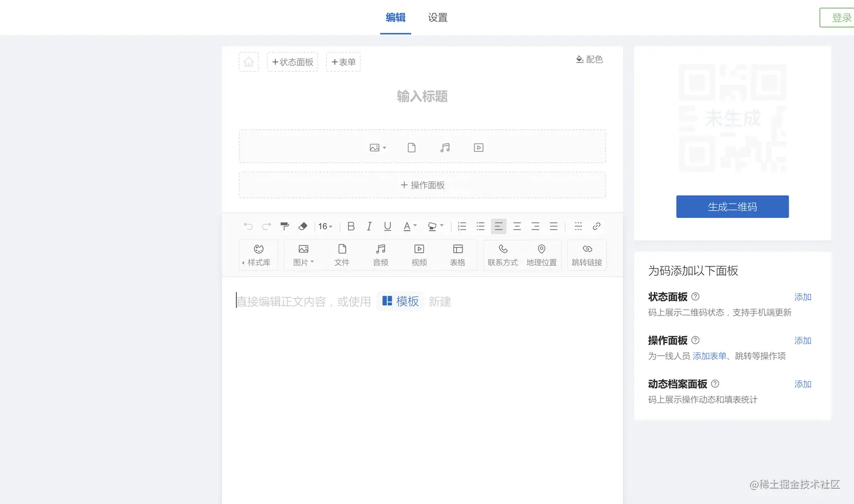Insert a 表格 table
Screen dimensions: 854x504
tap(457, 255)
